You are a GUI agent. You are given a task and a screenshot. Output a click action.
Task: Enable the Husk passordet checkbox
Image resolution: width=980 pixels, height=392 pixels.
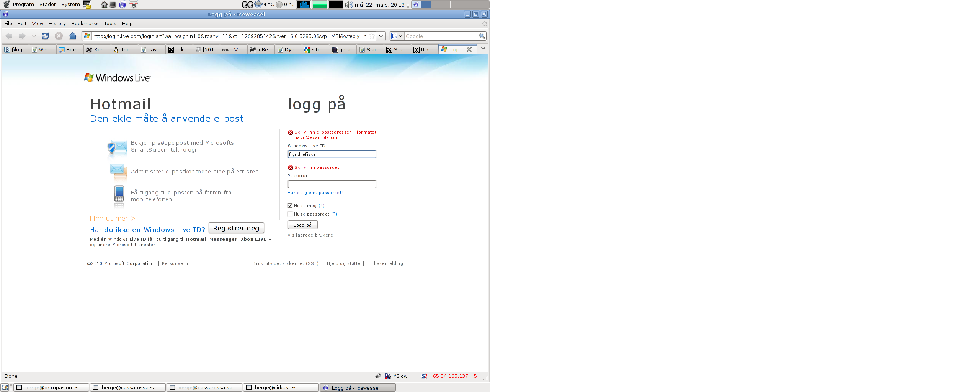[290, 214]
